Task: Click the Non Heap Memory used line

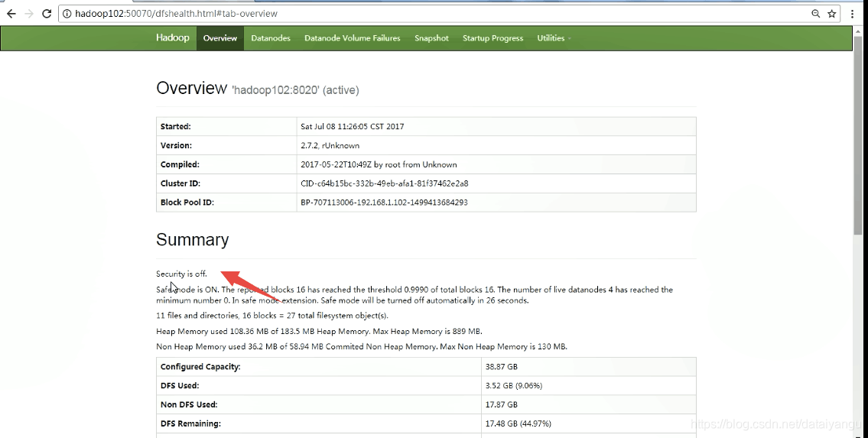Action: pos(362,347)
